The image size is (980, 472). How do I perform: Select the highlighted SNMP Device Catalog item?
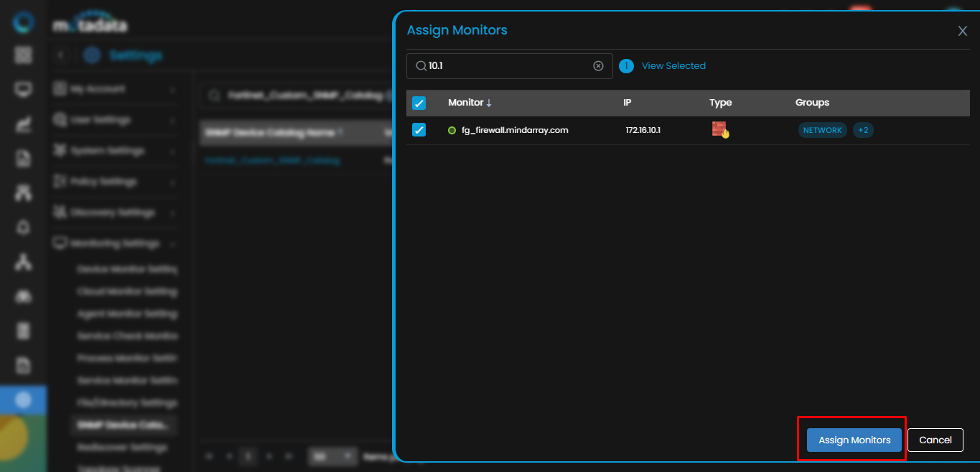tap(124, 425)
